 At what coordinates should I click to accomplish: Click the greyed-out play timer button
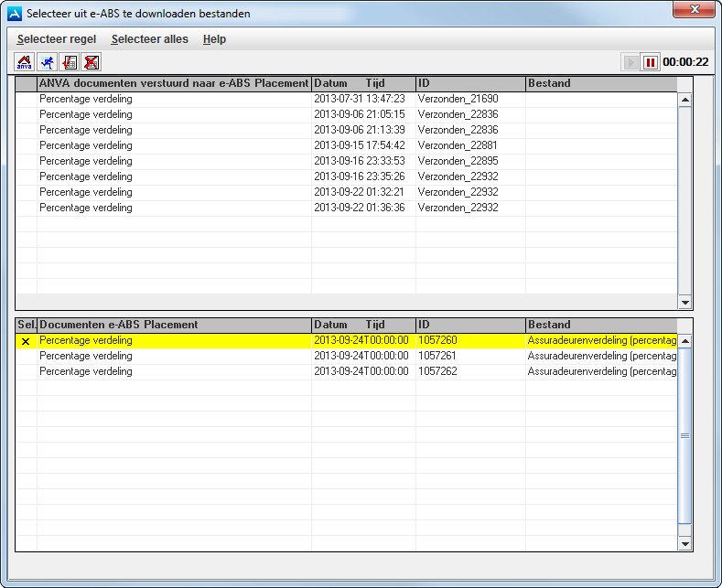pyautogui.click(x=630, y=62)
